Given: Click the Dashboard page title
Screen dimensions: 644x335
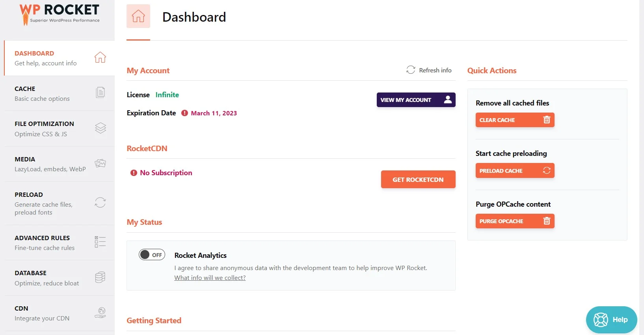Looking at the screenshot, I should (x=194, y=17).
